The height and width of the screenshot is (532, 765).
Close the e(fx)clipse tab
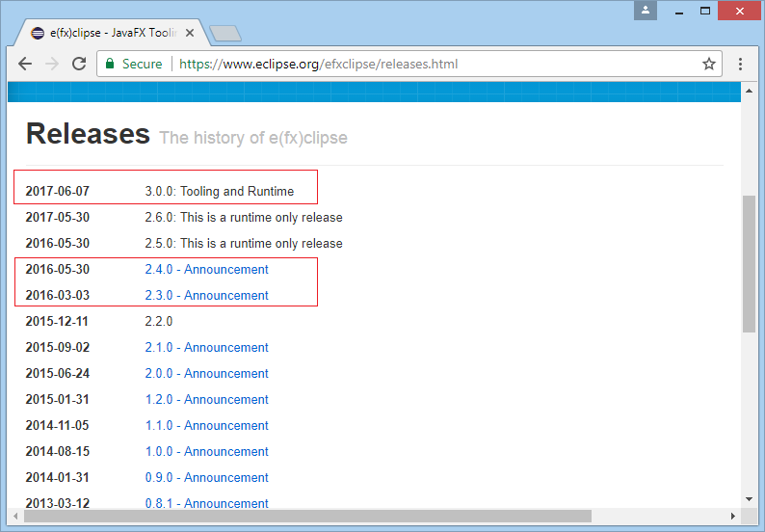coord(190,33)
